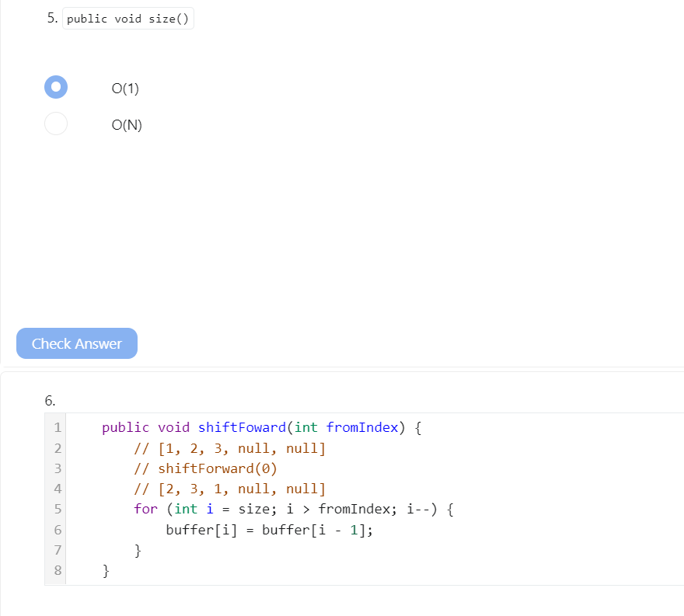Image resolution: width=684 pixels, height=616 pixels.
Task: Click the O(1) answer label text
Action: (124, 88)
